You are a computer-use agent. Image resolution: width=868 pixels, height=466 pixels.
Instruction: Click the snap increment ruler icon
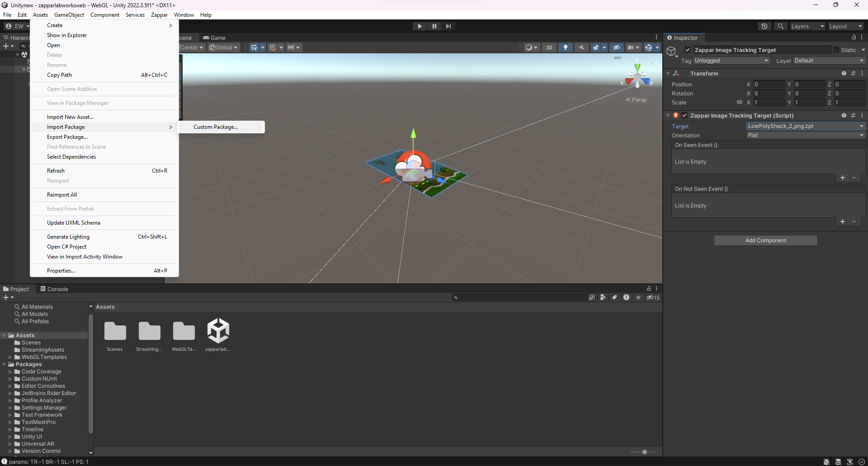[x=291, y=47]
